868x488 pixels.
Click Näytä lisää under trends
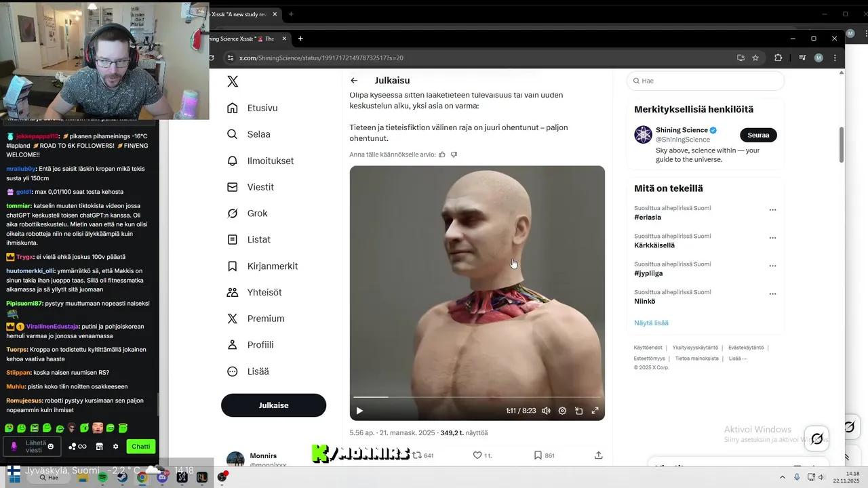pyautogui.click(x=651, y=323)
